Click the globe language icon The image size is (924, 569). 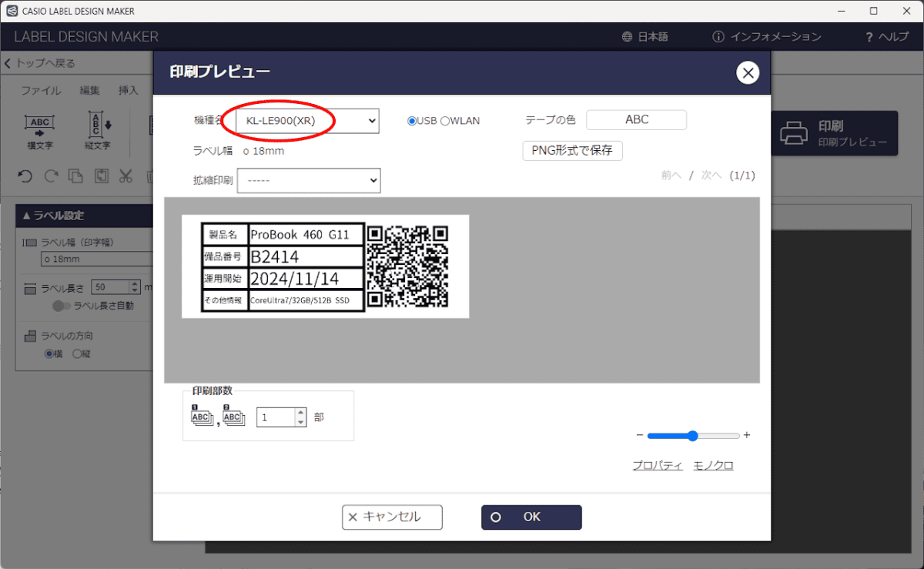[x=628, y=37]
